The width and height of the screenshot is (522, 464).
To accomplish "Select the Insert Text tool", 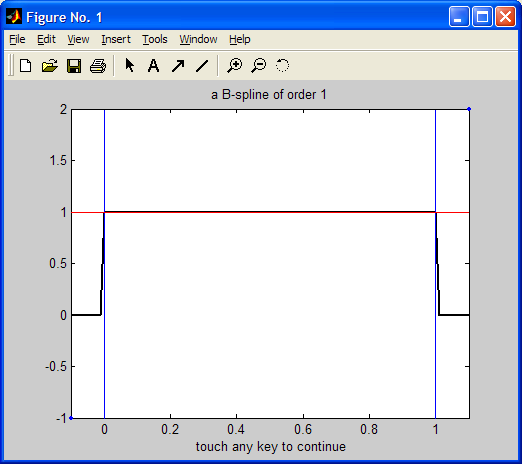I will (153, 65).
